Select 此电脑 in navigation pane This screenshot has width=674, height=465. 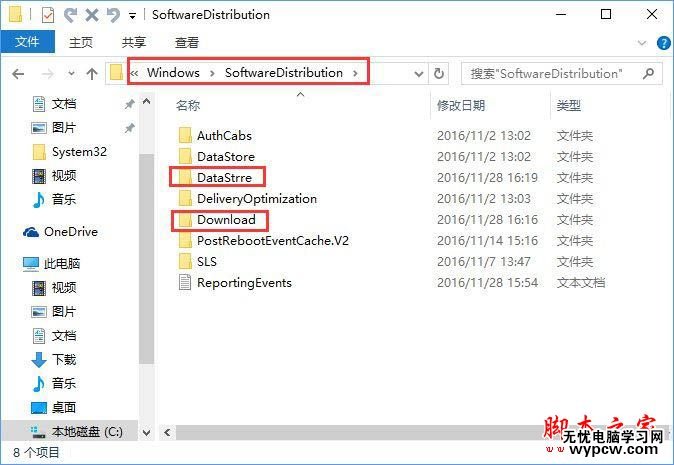pos(62,263)
